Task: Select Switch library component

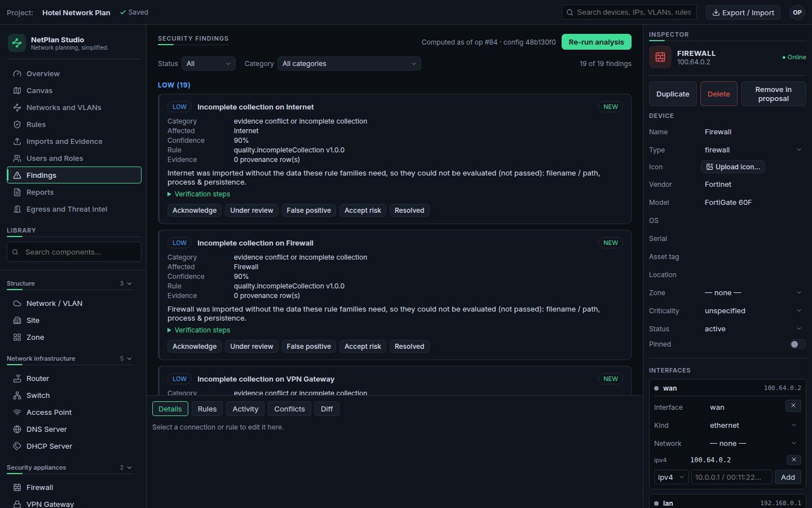Action: point(70,395)
